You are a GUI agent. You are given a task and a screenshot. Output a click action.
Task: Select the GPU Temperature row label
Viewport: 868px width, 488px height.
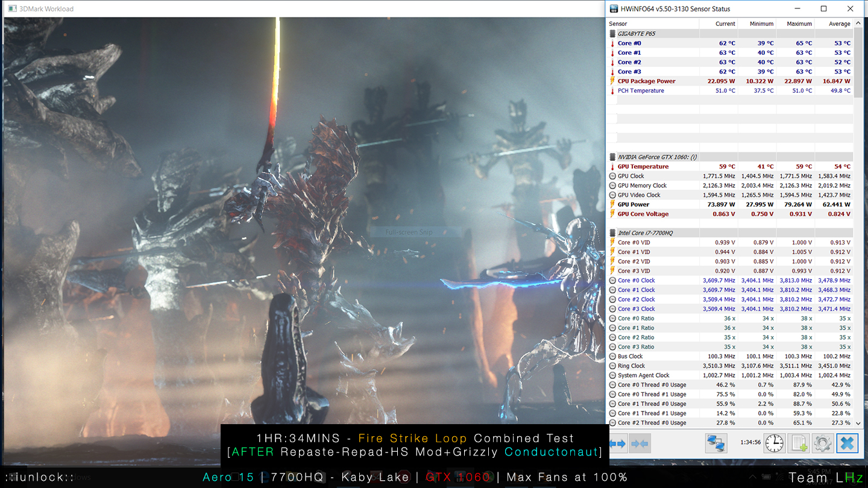click(643, 167)
